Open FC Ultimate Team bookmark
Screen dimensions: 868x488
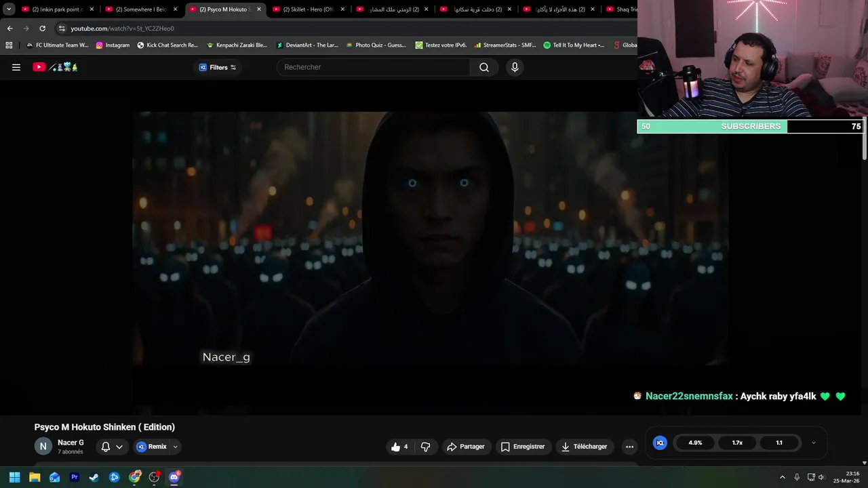click(x=57, y=45)
